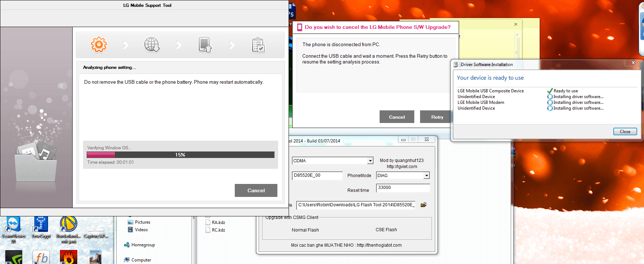The width and height of the screenshot is (644, 264).
Task: Click Cancel in the S/W Upgrade dialog
Action: coord(397,117)
